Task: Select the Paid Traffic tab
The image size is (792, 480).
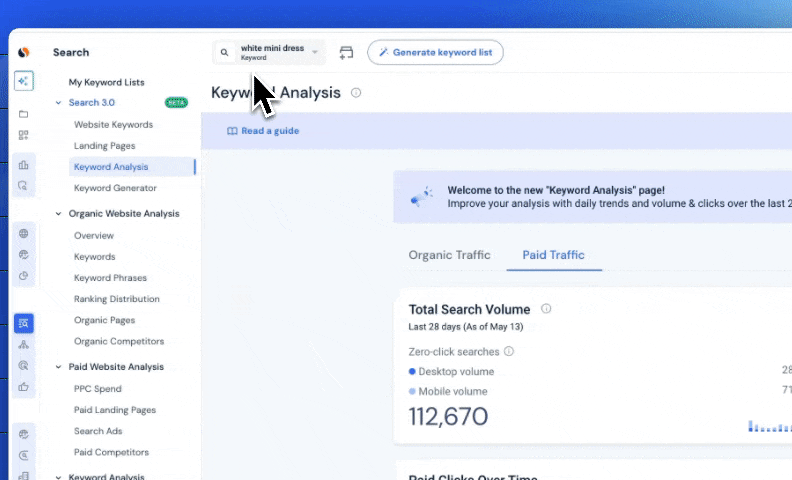Action: (x=554, y=255)
